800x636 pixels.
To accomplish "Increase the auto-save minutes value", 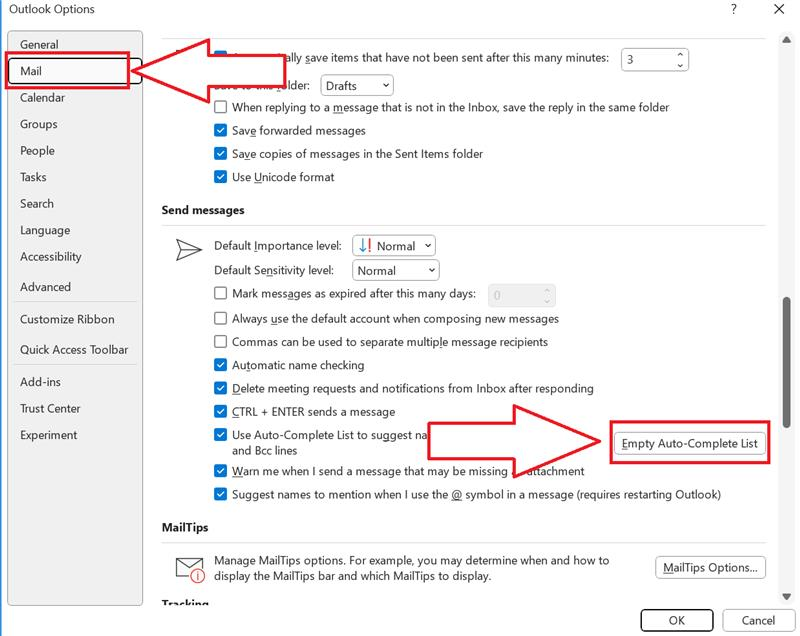I will coord(680,54).
